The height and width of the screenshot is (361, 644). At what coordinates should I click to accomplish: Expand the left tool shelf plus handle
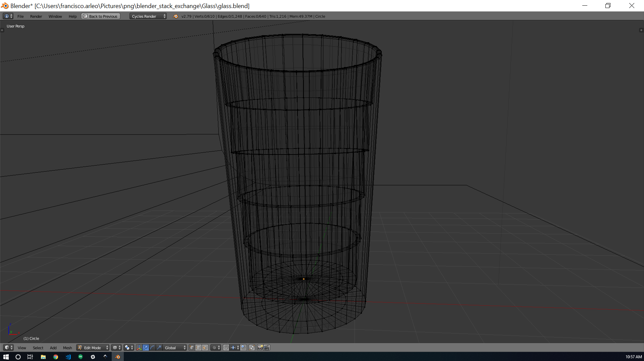pyautogui.click(x=2, y=30)
